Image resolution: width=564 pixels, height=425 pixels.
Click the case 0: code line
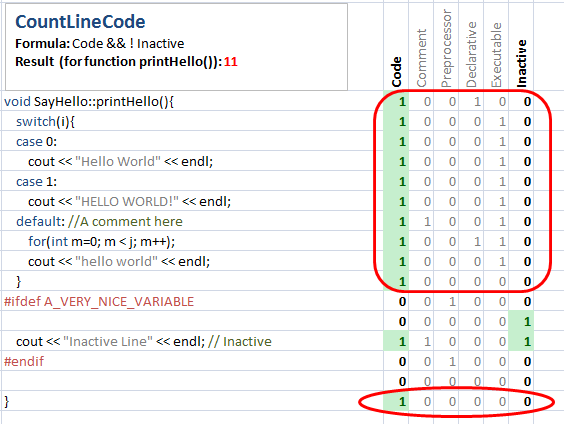36,142
